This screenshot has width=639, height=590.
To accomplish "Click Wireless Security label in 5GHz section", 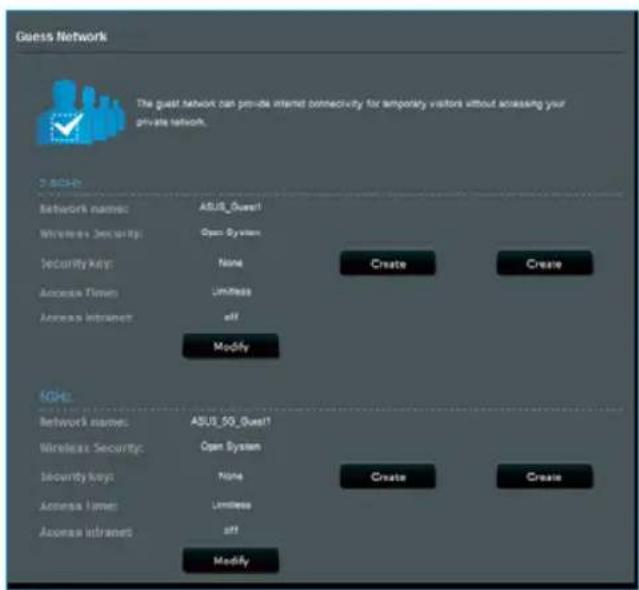I will point(91,448).
